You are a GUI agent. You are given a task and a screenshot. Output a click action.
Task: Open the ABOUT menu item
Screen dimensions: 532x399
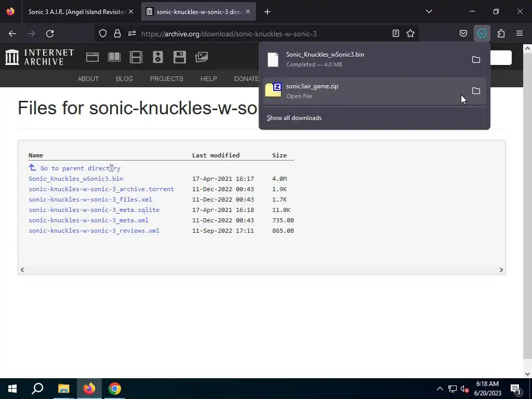(88, 79)
